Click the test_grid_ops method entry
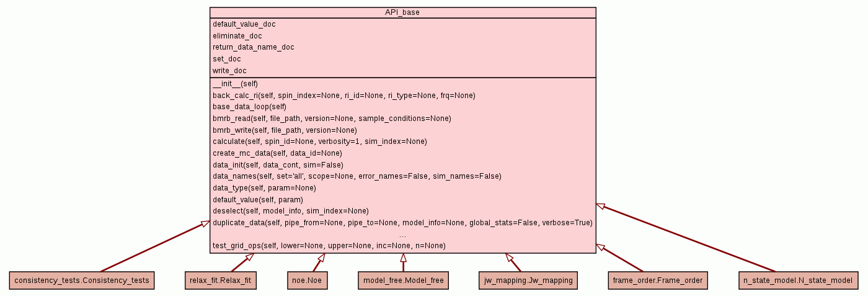The image size is (868, 296). (329, 246)
